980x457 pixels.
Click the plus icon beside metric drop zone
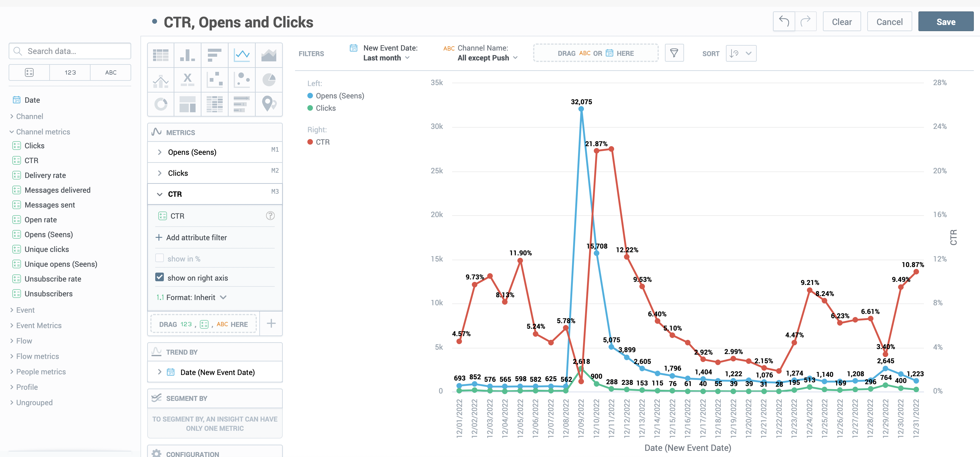click(271, 324)
